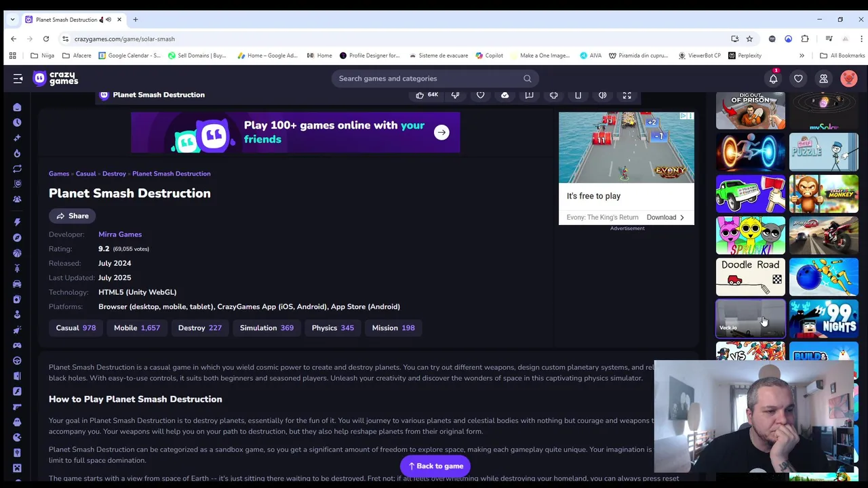Click the Games breadcrumb link
868x488 pixels.
[x=59, y=174]
